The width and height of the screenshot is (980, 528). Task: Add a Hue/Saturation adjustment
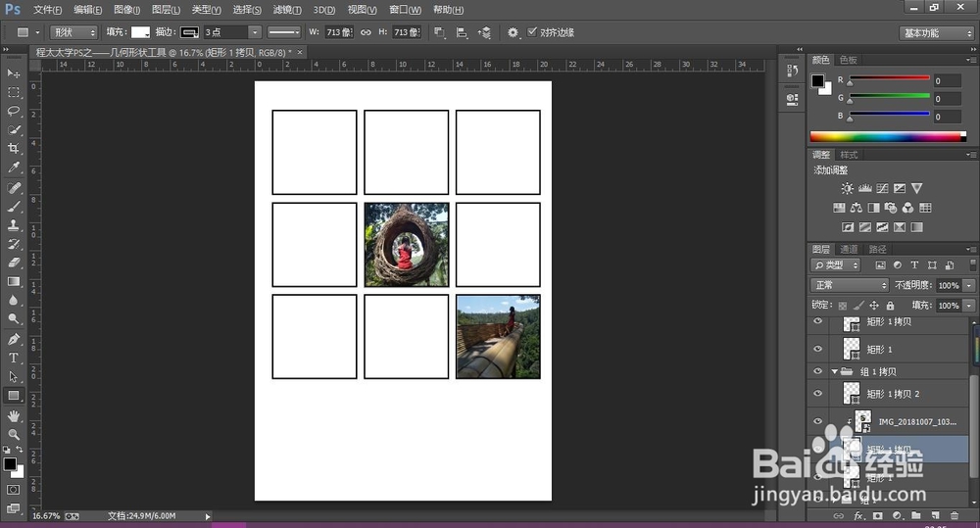tap(839, 208)
